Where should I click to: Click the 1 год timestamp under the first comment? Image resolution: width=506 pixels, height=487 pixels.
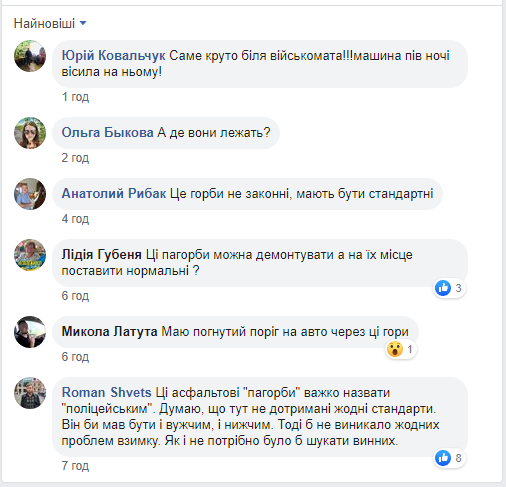click(x=75, y=97)
